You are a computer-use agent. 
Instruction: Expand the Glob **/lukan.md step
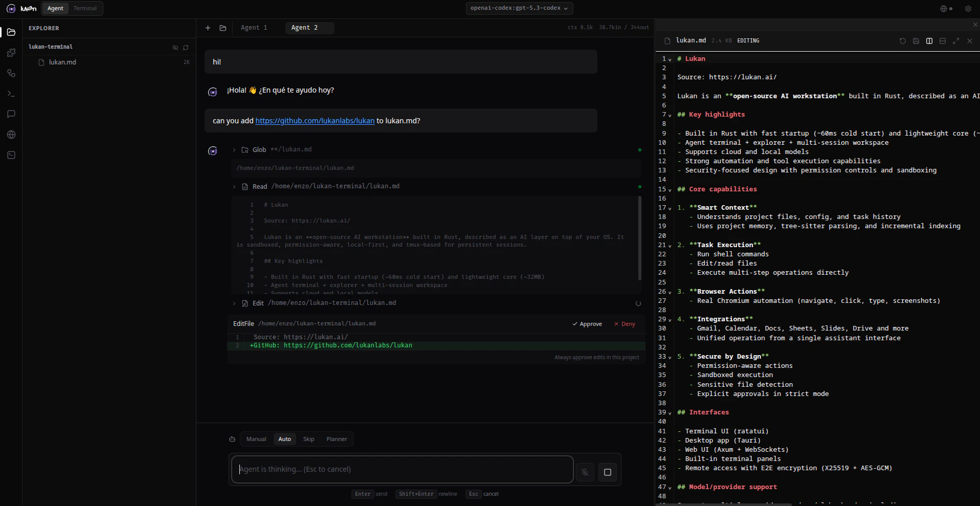pyautogui.click(x=234, y=150)
